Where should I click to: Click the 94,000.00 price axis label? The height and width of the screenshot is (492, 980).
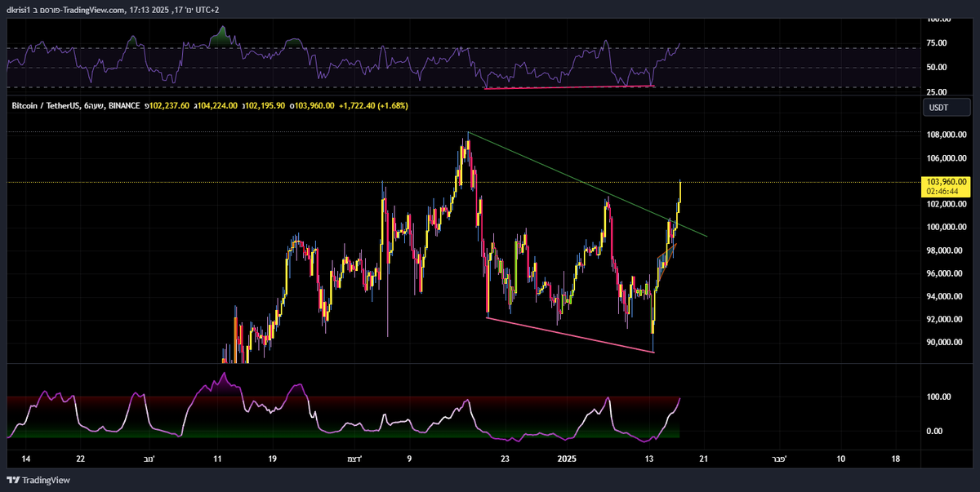(947, 297)
